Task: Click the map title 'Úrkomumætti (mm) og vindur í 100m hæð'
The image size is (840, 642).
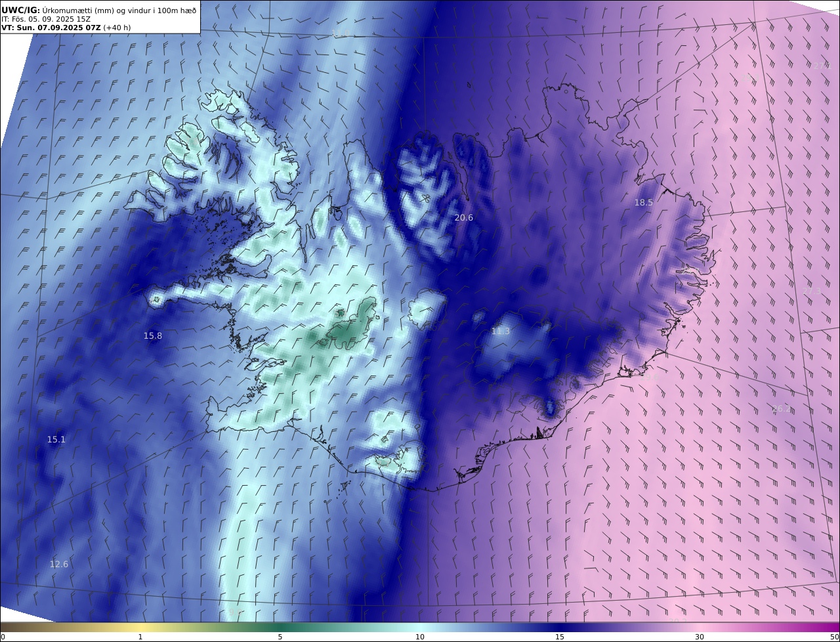Action: click(x=119, y=10)
